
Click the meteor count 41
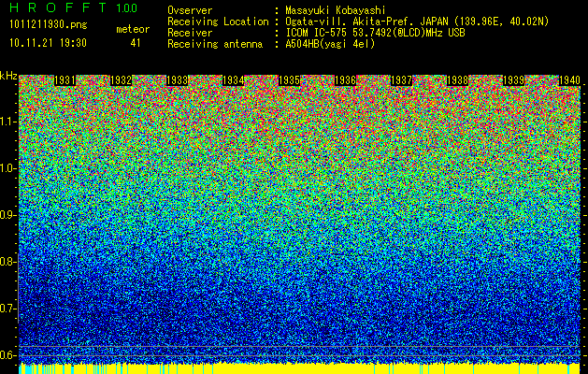[x=136, y=43]
